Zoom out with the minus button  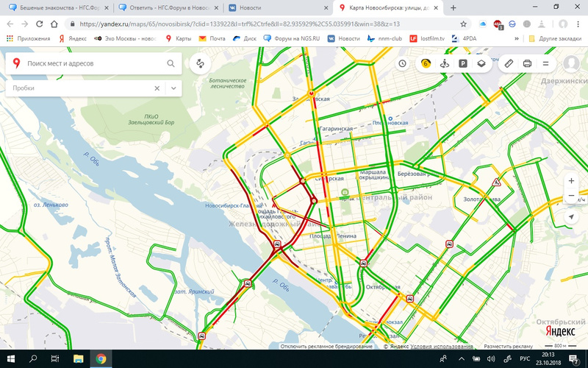tap(571, 196)
